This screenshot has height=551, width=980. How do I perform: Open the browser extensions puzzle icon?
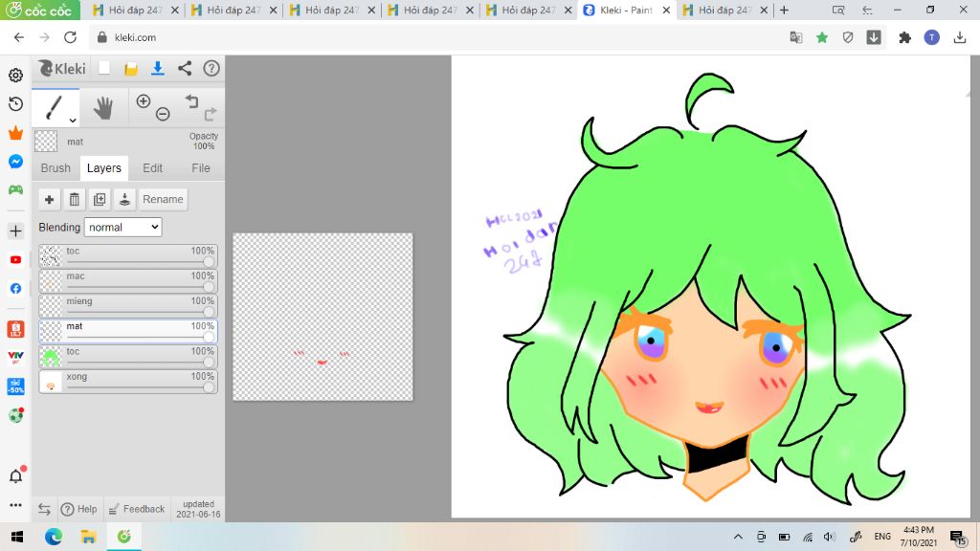(904, 37)
